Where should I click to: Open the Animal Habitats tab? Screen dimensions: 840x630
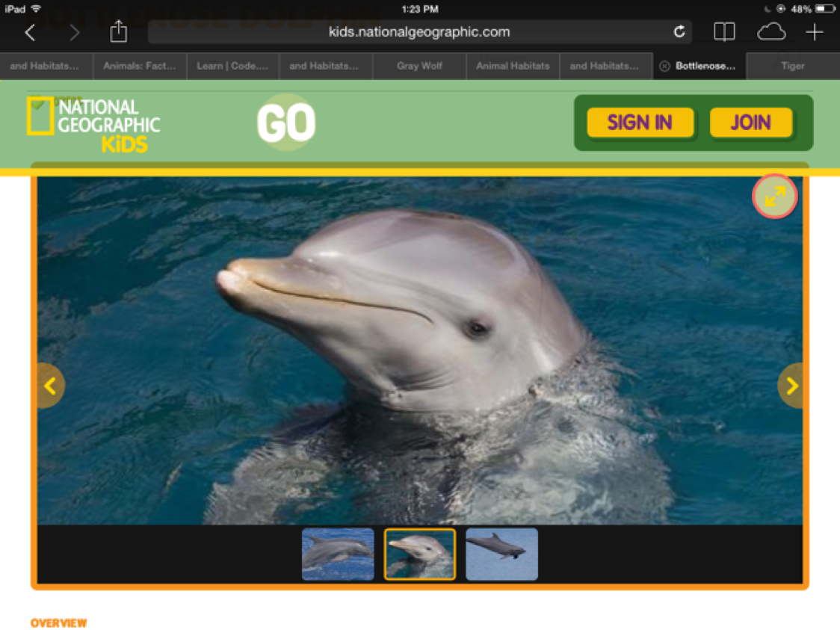point(513,66)
